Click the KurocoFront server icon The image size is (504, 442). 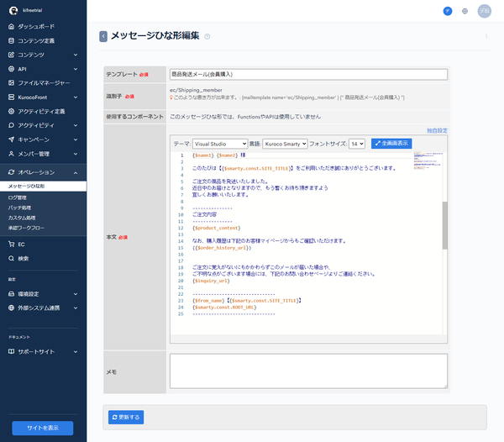[11, 97]
